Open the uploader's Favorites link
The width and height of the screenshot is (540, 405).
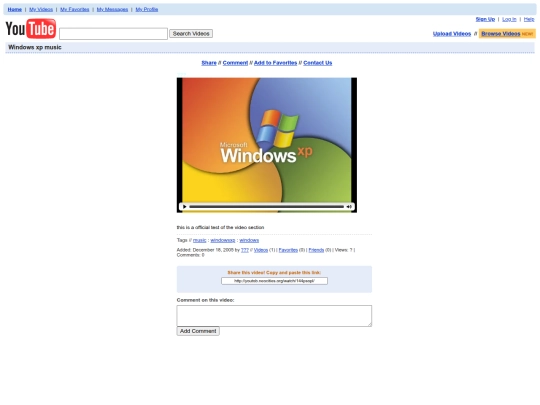point(288,250)
